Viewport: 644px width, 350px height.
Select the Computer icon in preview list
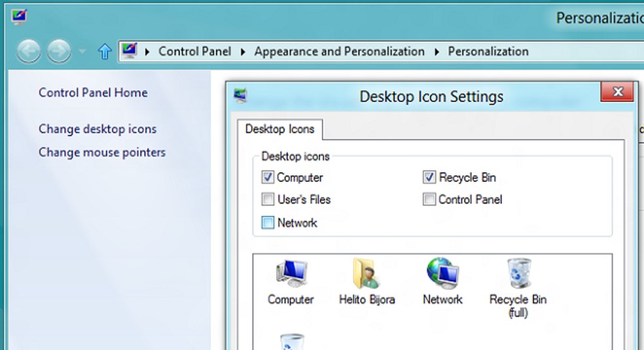pos(291,273)
